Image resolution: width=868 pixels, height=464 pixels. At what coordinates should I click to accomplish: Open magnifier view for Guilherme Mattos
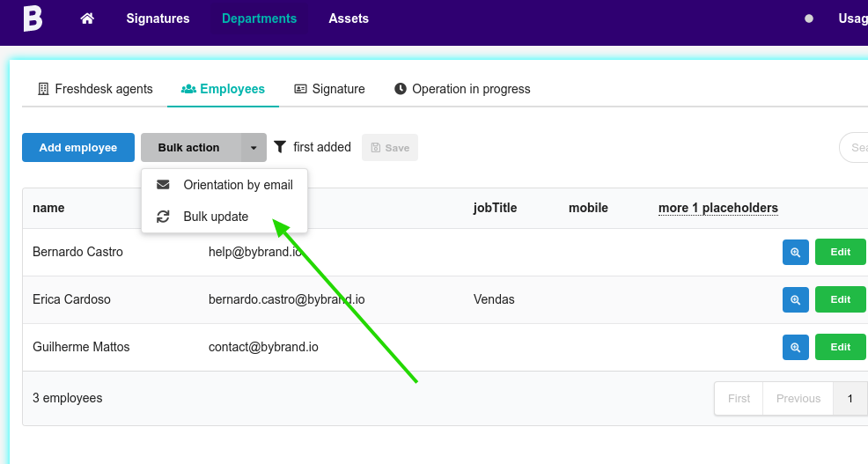[x=795, y=347]
